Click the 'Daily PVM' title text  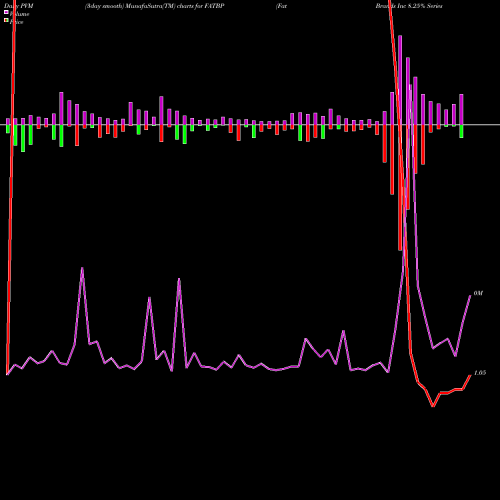(19, 6)
